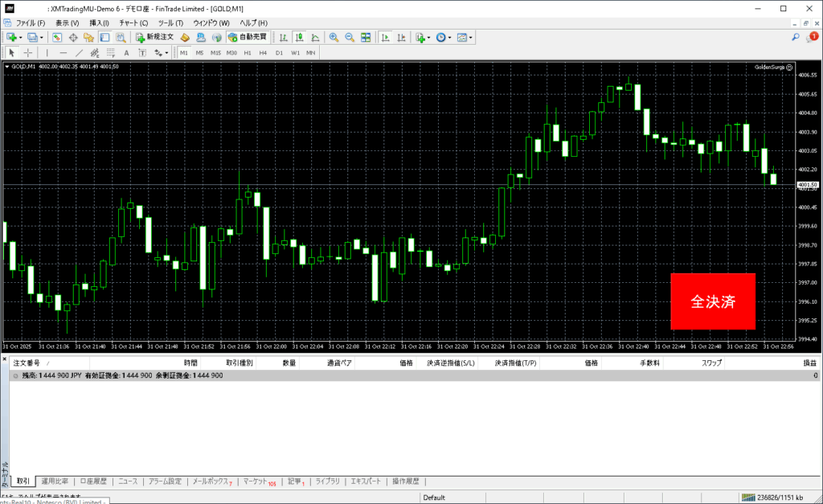Zoom in on the chart with magnifier

[x=334, y=37]
